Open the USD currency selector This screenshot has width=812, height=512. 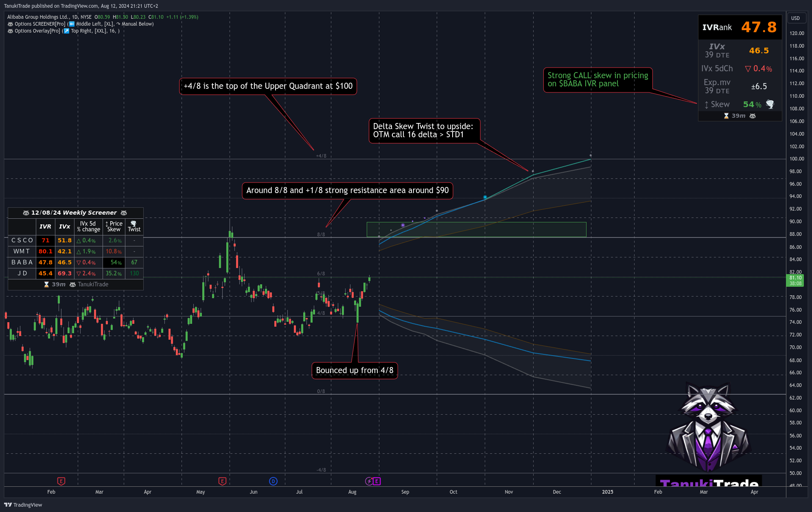point(796,18)
